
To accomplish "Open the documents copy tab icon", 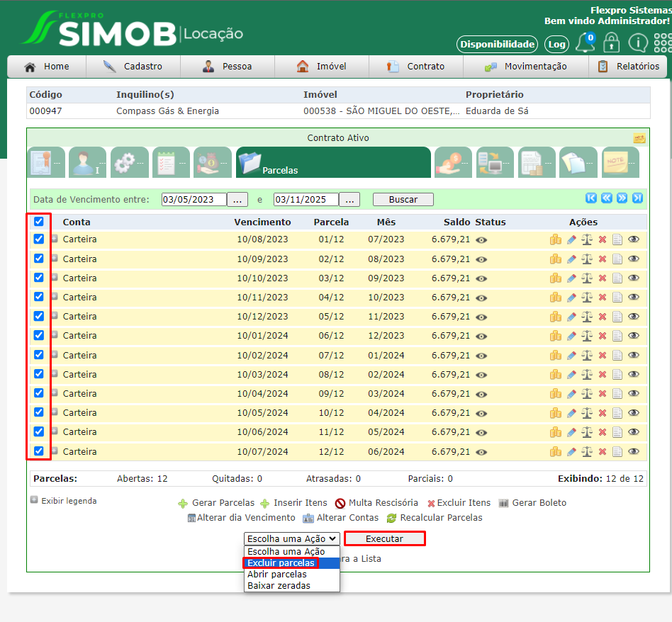I will [578, 162].
